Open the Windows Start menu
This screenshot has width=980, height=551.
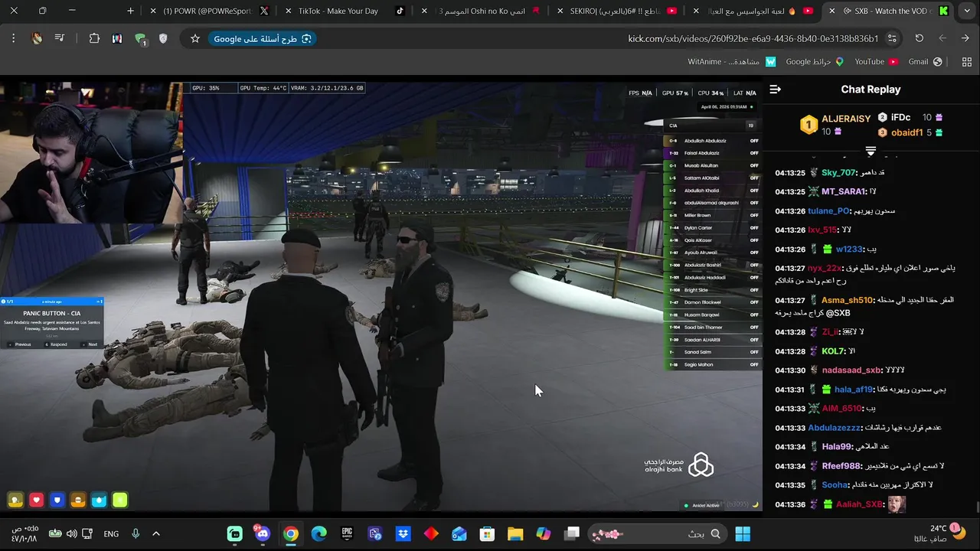[743, 533]
